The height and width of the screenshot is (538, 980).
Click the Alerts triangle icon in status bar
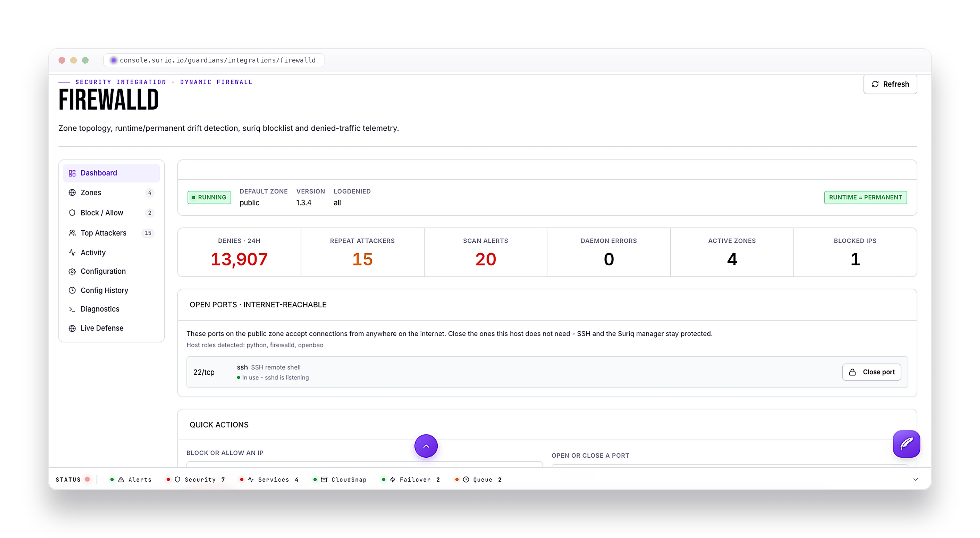(121, 479)
